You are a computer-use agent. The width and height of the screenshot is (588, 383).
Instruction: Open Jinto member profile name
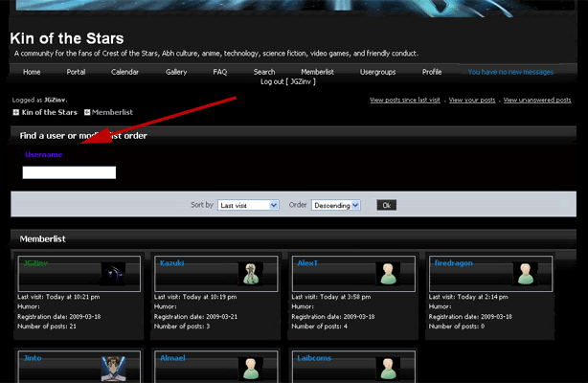(x=33, y=358)
